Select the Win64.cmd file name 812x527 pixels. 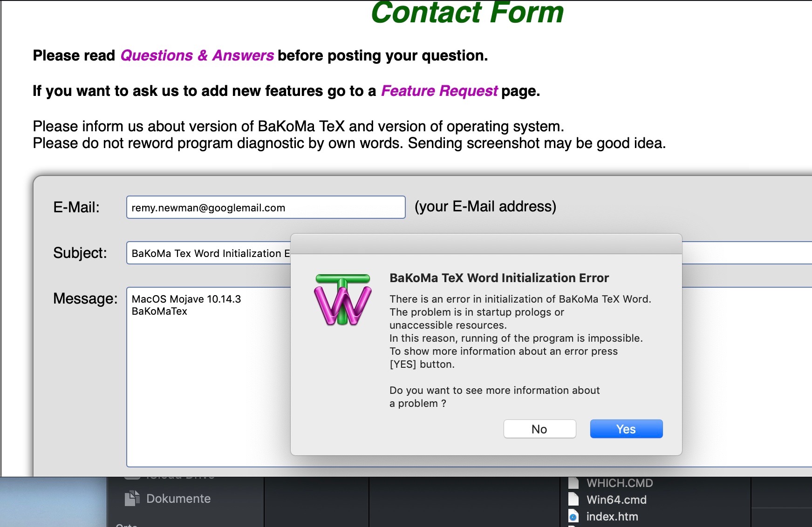[x=616, y=500]
